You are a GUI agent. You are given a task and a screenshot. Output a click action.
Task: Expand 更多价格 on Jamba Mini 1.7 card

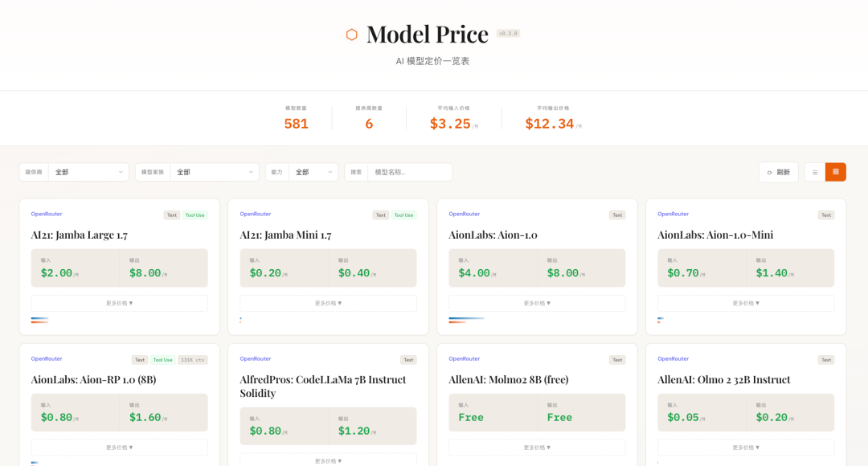[x=328, y=303]
